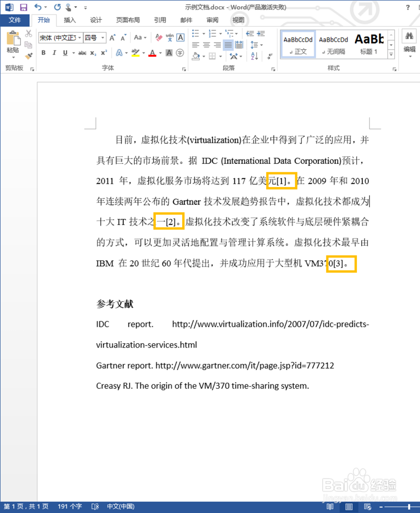This screenshot has width=420, height=513.
Task: Insert enclosed character icon
Action: [x=180, y=53]
